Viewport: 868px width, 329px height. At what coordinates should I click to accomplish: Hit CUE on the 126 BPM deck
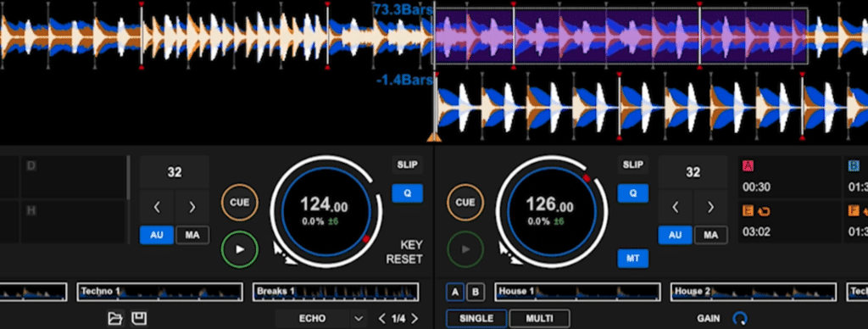click(465, 202)
